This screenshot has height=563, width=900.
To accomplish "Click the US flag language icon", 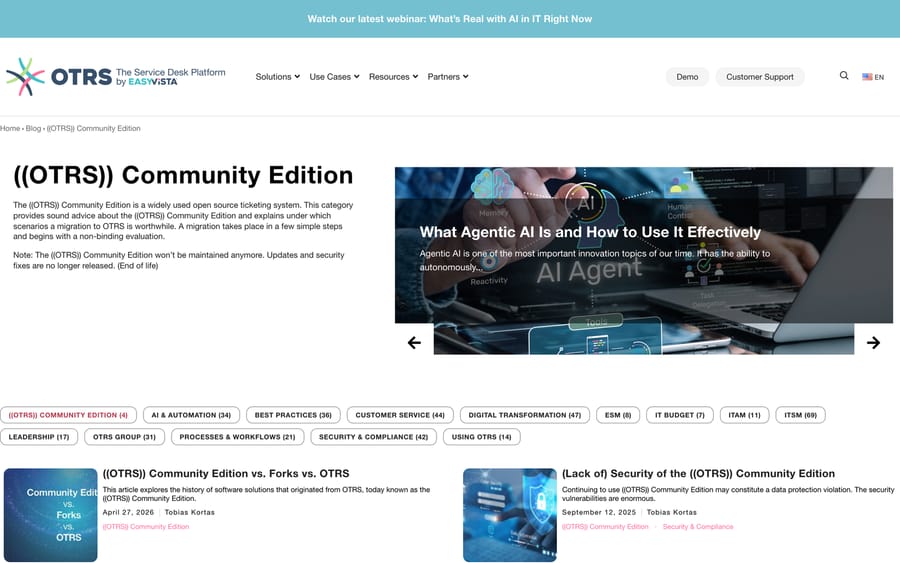I will click(867, 77).
